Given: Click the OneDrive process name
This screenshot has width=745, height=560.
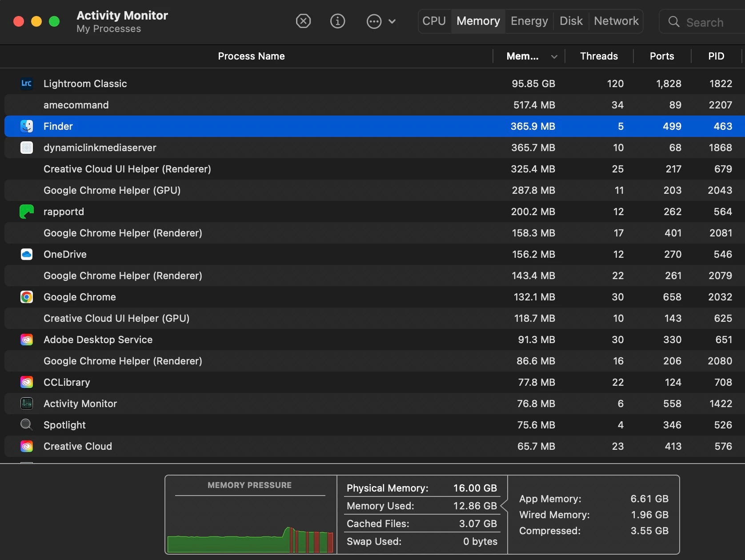Looking at the screenshot, I should click(x=65, y=254).
